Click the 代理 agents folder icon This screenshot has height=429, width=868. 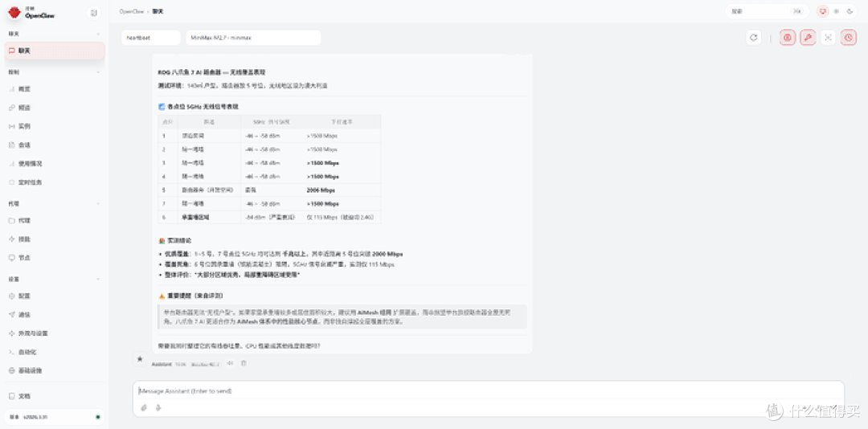[11, 220]
